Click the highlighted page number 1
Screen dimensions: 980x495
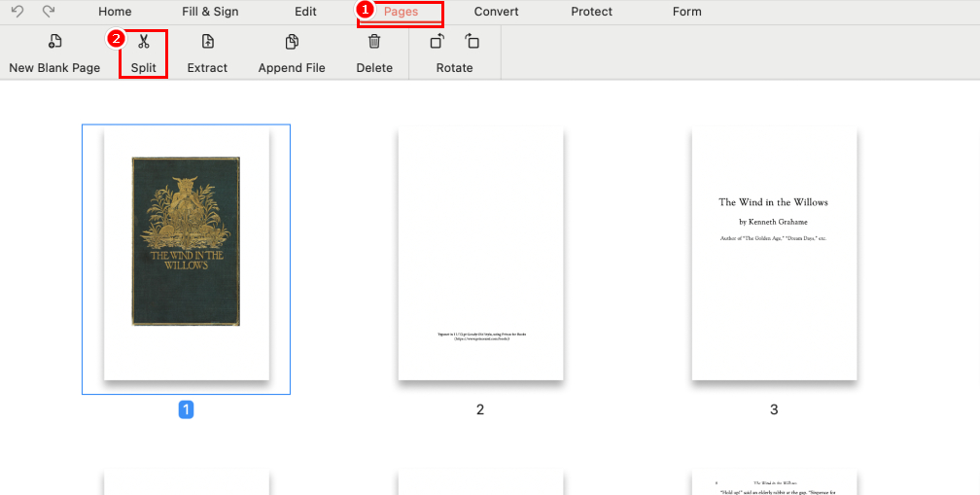tap(187, 409)
